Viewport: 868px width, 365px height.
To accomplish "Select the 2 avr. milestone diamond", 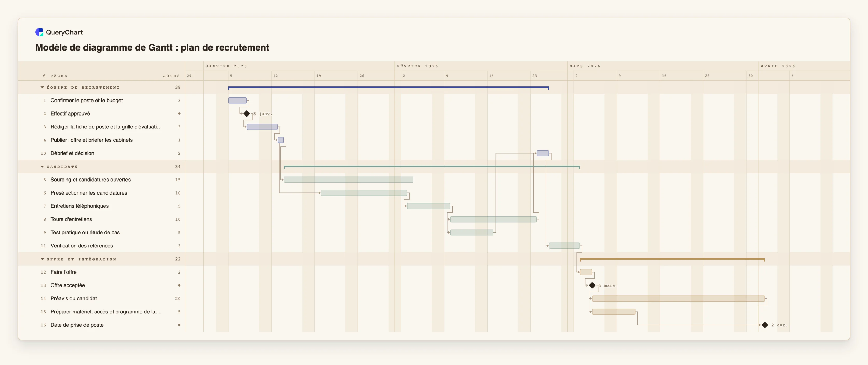I will point(765,325).
